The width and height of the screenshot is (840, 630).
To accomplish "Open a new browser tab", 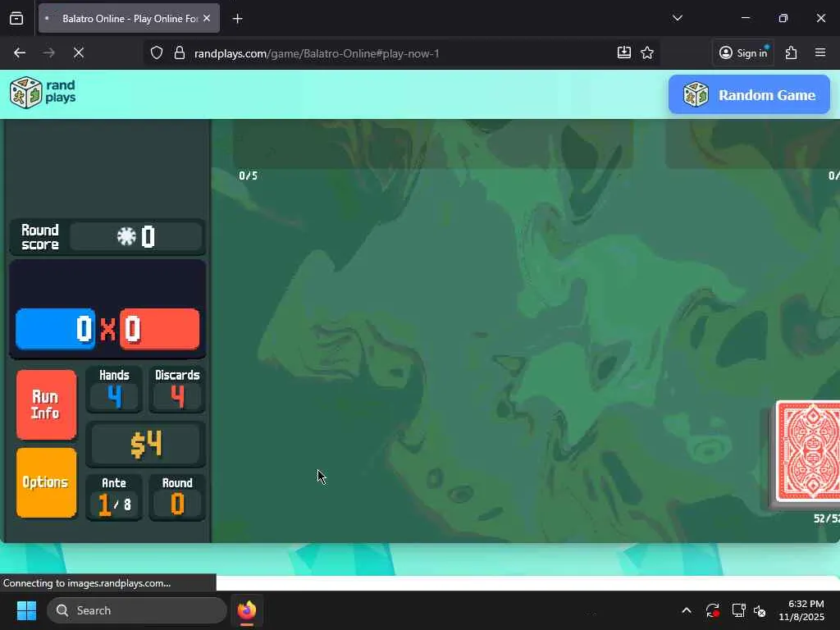I will [237, 19].
